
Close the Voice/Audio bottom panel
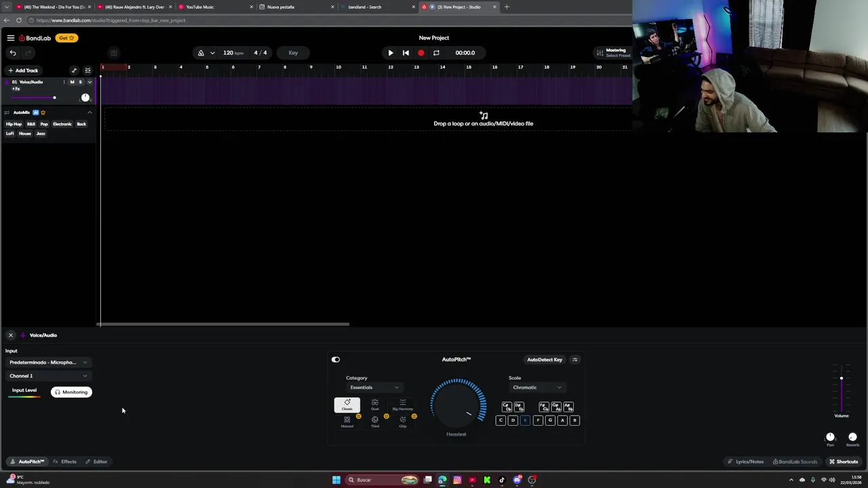(x=11, y=335)
